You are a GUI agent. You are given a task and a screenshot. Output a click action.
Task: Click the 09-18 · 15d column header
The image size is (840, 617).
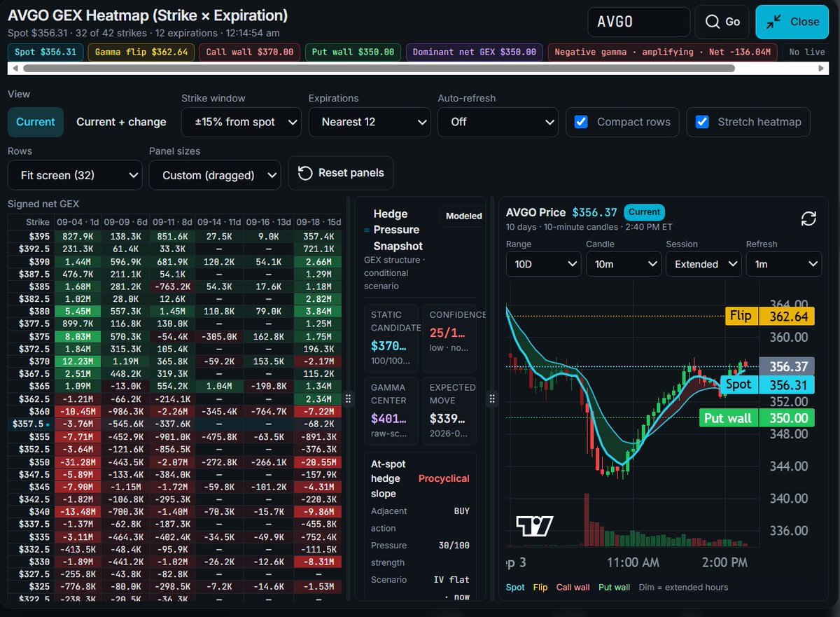316,222
